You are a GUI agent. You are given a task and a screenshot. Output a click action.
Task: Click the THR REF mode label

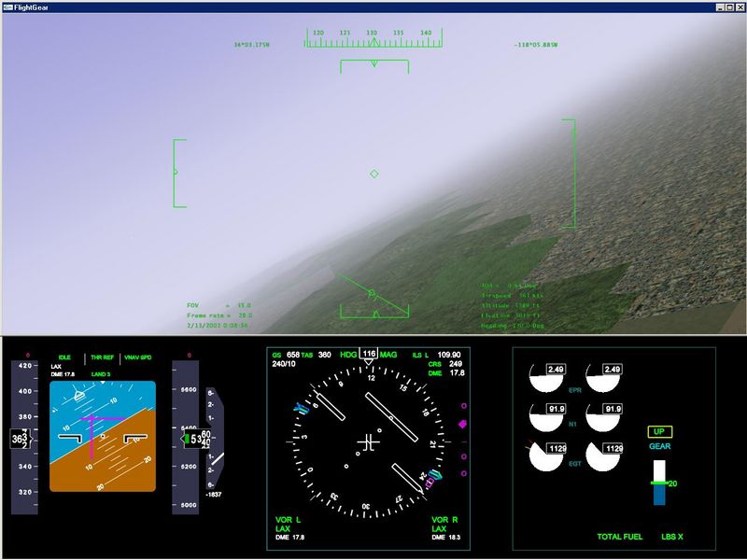(x=101, y=357)
